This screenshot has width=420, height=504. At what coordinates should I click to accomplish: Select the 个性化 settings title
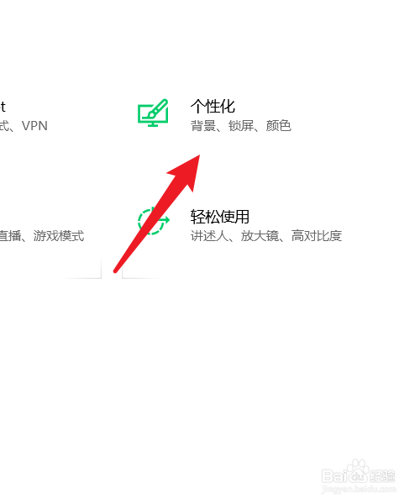point(213,107)
